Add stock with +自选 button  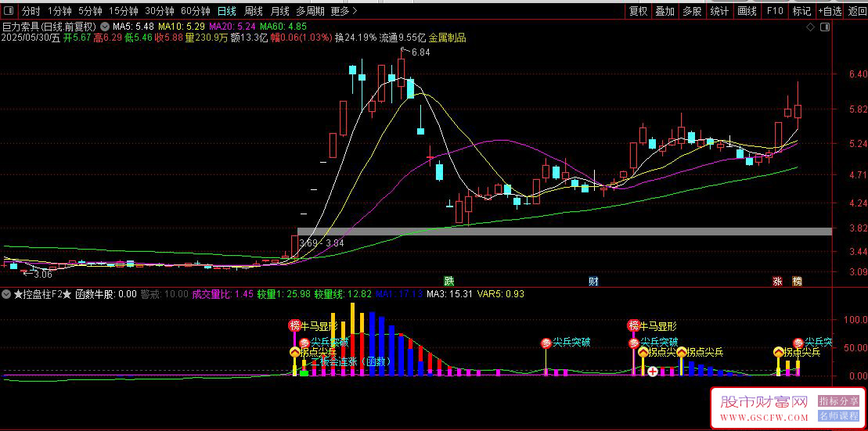(x=829, y=11)
